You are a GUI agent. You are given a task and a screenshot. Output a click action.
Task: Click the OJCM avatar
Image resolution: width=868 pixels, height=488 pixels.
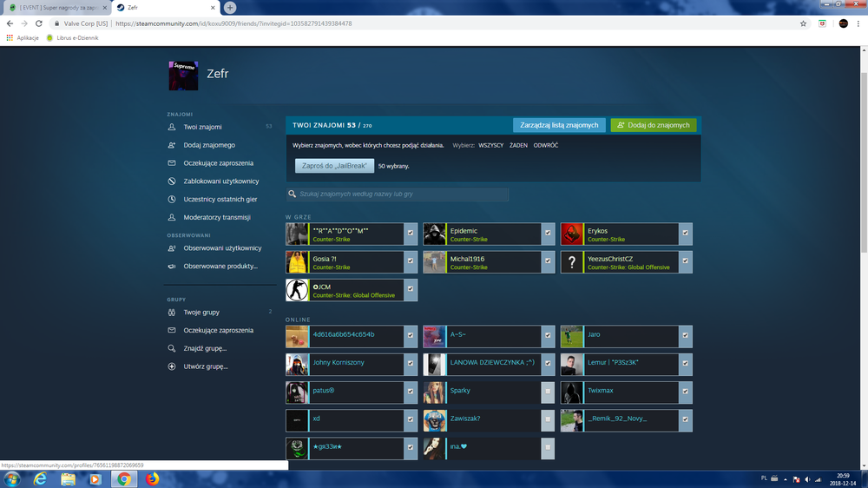[297, 290]
